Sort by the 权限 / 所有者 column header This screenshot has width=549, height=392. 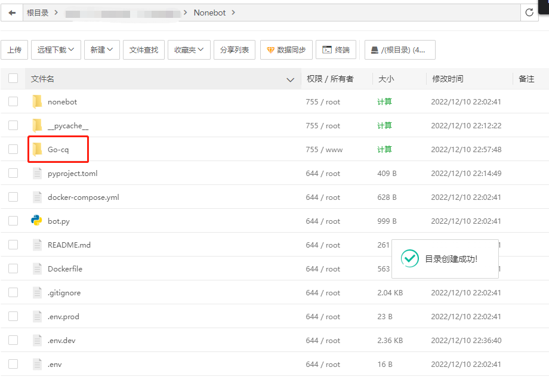[x=330, y=79]
